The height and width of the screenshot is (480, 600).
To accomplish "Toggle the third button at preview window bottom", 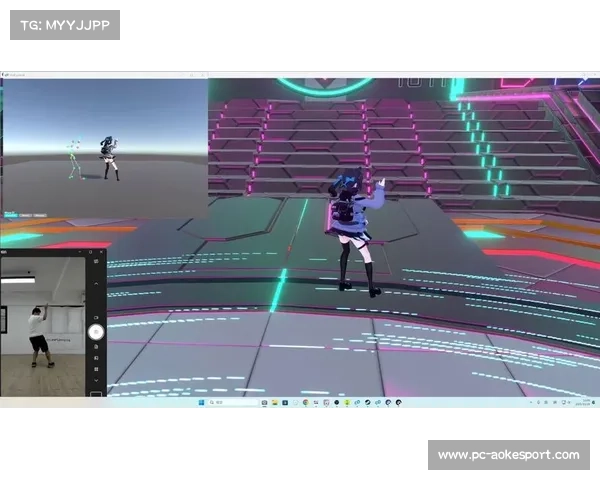I will click(x=39, y=214).
